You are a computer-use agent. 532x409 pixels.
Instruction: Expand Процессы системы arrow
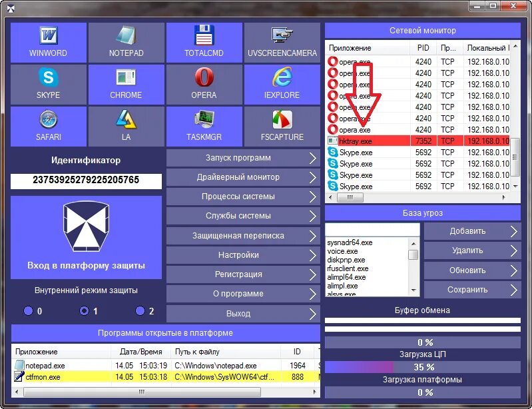313,197
